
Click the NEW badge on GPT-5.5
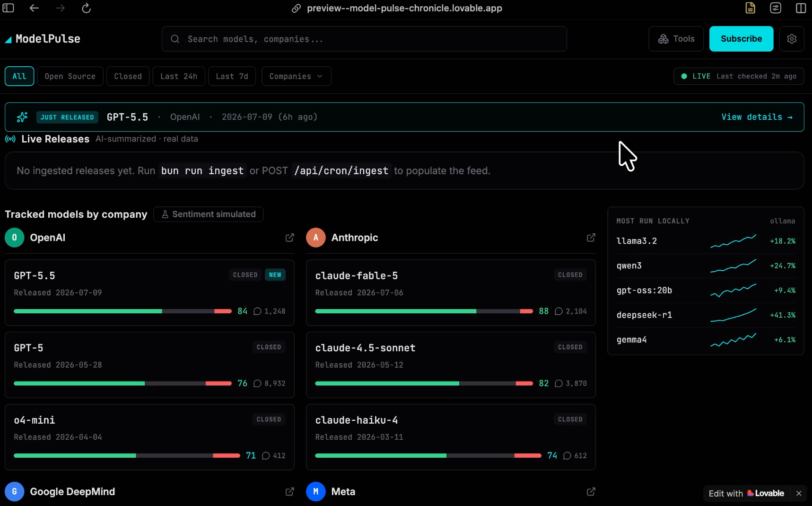click(x=275, y=275)
